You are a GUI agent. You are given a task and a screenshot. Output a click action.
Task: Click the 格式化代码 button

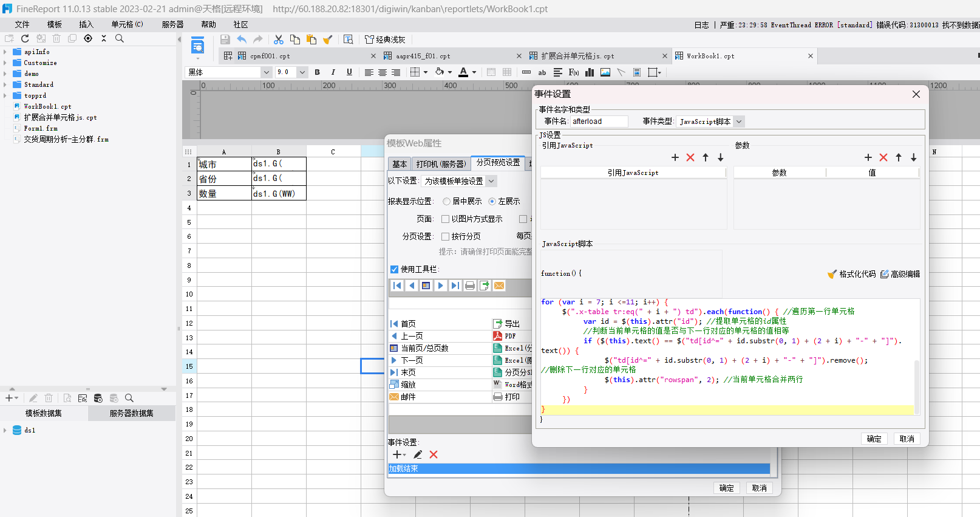point(852,274)
